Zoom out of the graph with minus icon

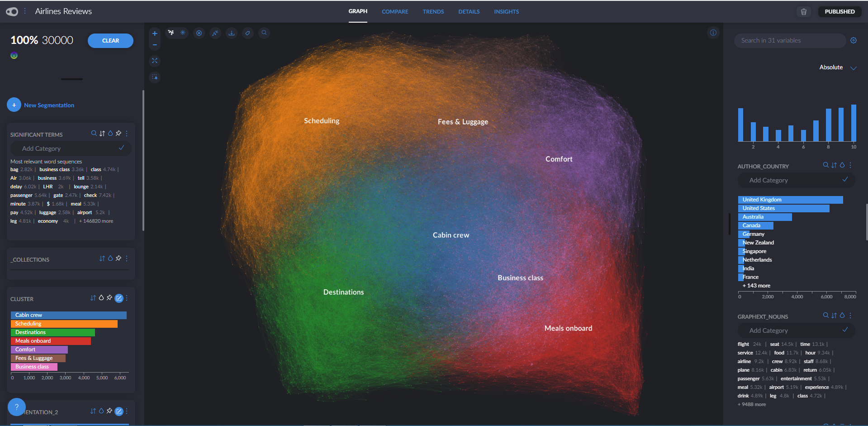(x=155, y=45)
